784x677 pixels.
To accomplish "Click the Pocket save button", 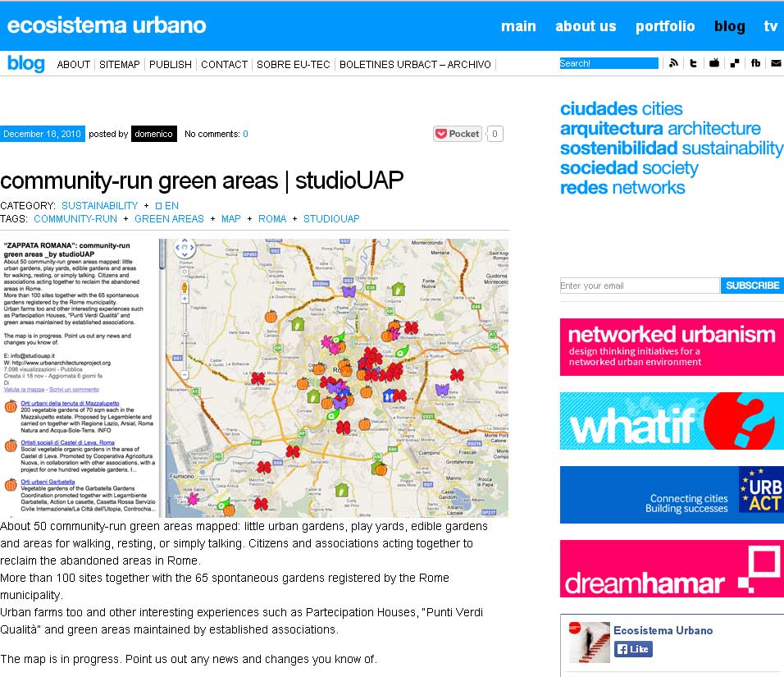I will coord(458,134).
